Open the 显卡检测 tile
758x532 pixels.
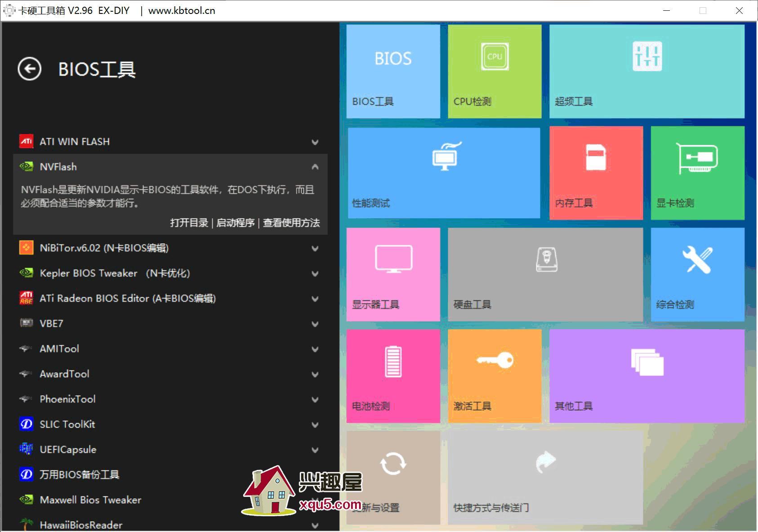pyautogui.click(x=698, y=173)
